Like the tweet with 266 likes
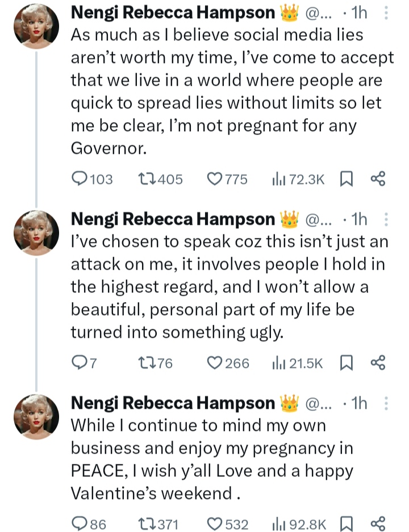The image size is (409, 532). coord(214,363)
